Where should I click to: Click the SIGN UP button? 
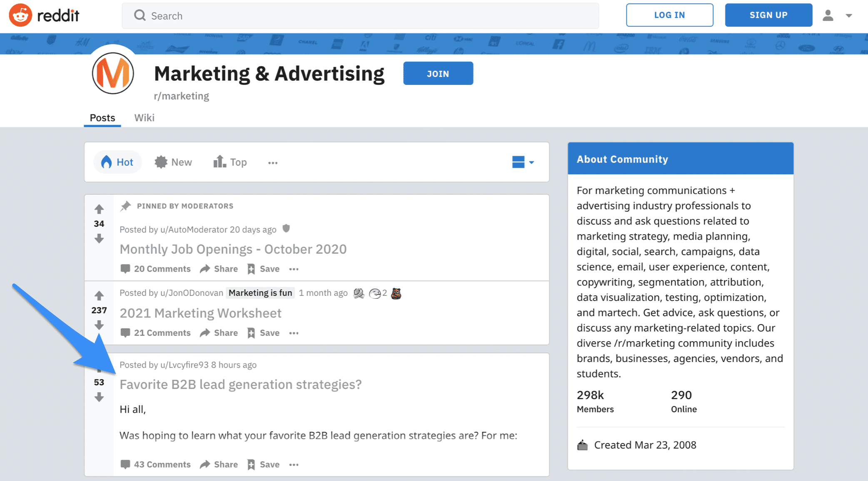point(768,15)
